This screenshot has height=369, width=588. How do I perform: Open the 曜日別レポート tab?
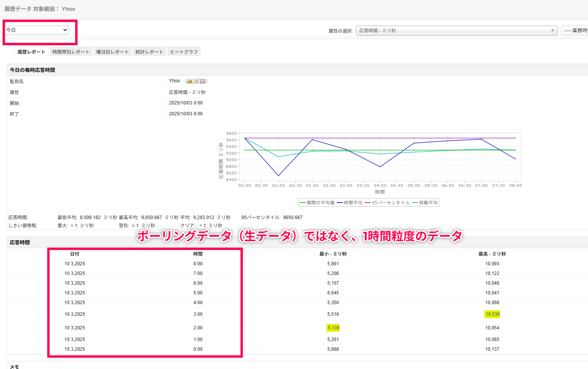tap(112, 52)
